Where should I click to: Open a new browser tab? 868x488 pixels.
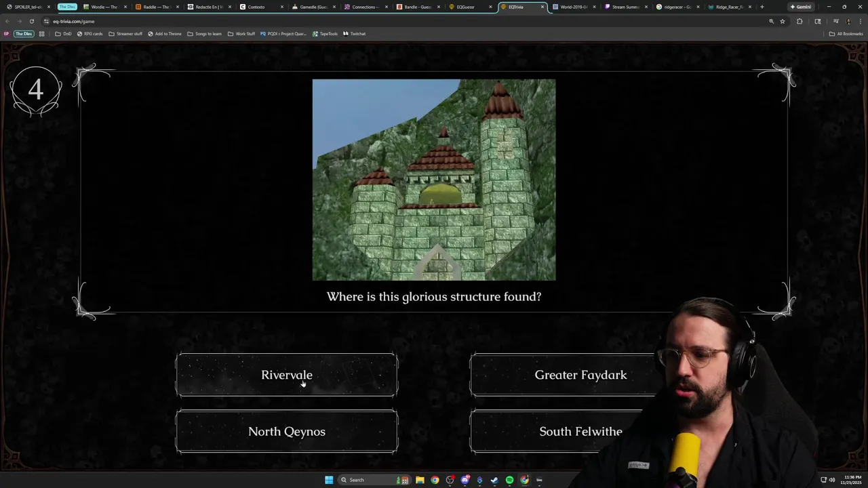click(x=762, y=7)
